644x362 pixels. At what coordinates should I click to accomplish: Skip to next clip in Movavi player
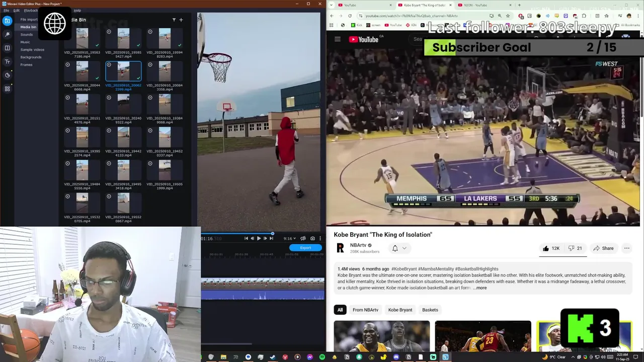(271, 238)
